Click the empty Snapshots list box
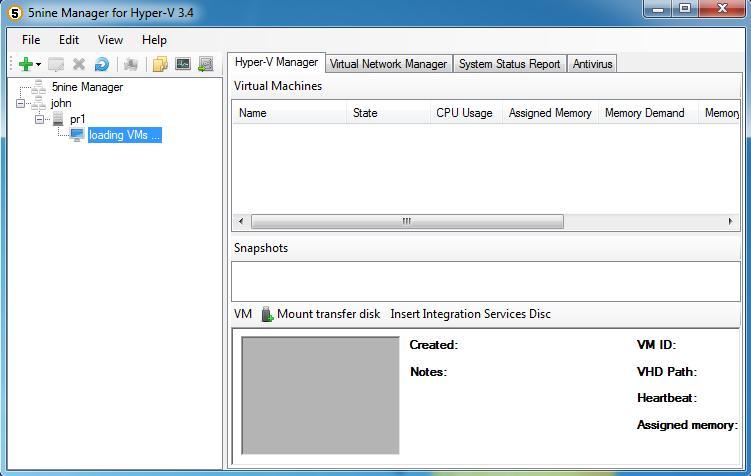Screen dimensions: 751x476 pyautogui.click(x=486, y=282)
